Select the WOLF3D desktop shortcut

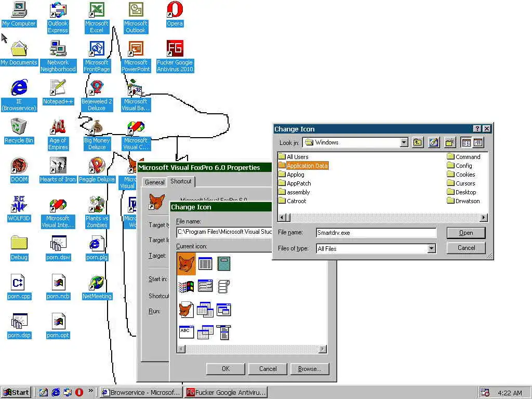(x=19, y=209)
